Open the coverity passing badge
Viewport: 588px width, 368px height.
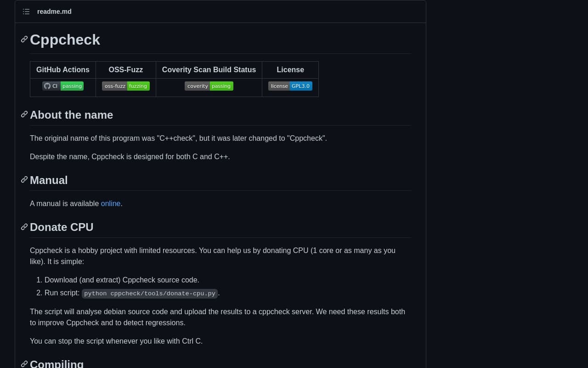[209, 86]
